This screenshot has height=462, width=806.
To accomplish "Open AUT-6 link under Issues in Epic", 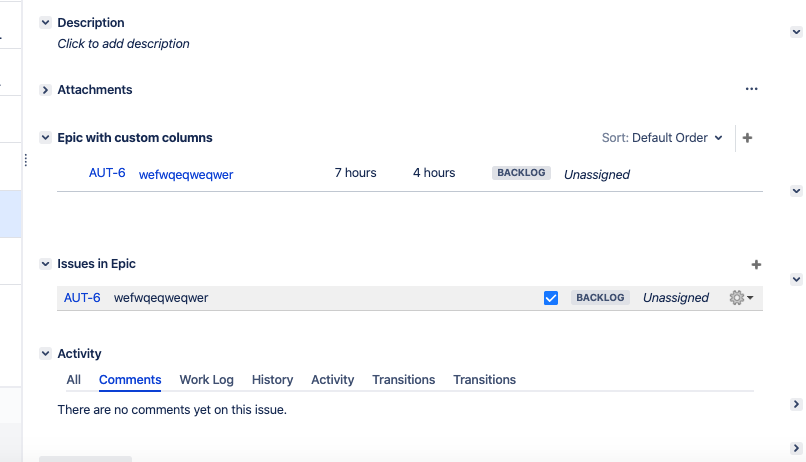I will pos(82,298).
